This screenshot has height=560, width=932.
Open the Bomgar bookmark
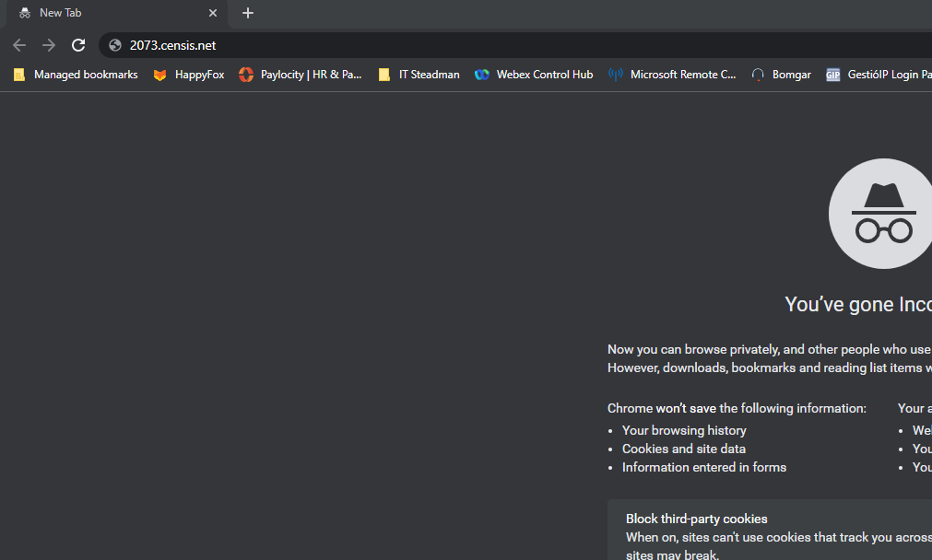pos(781,75)
